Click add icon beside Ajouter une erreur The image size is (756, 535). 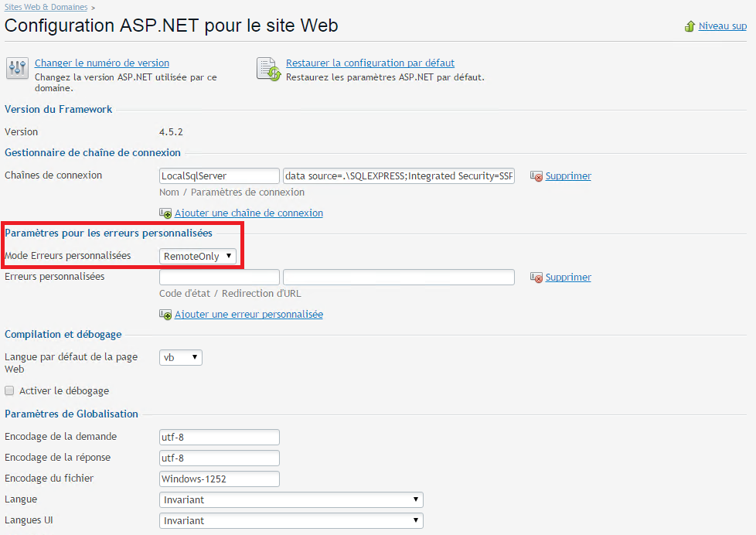pos(165,315)
